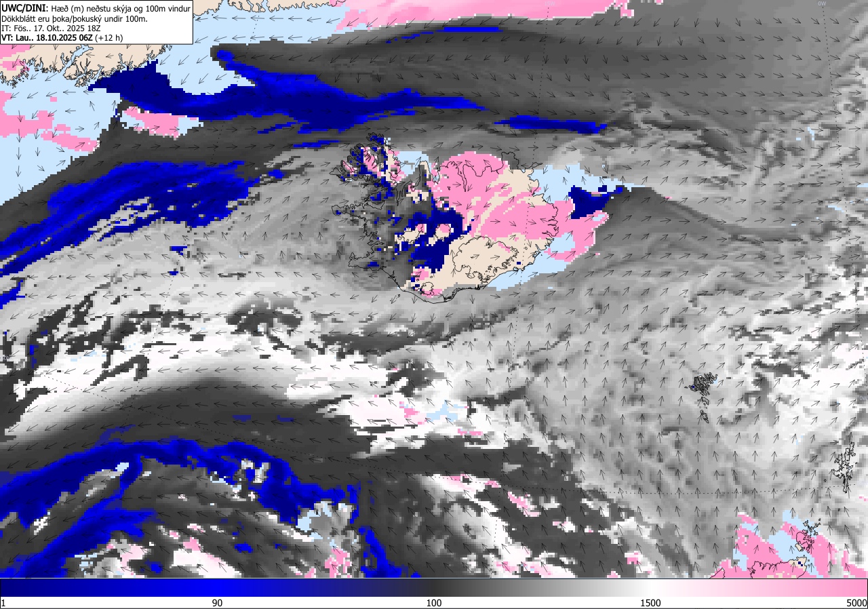Click the '1500' label on the color scale
This screenshot has width=868, height=609.
651,603
